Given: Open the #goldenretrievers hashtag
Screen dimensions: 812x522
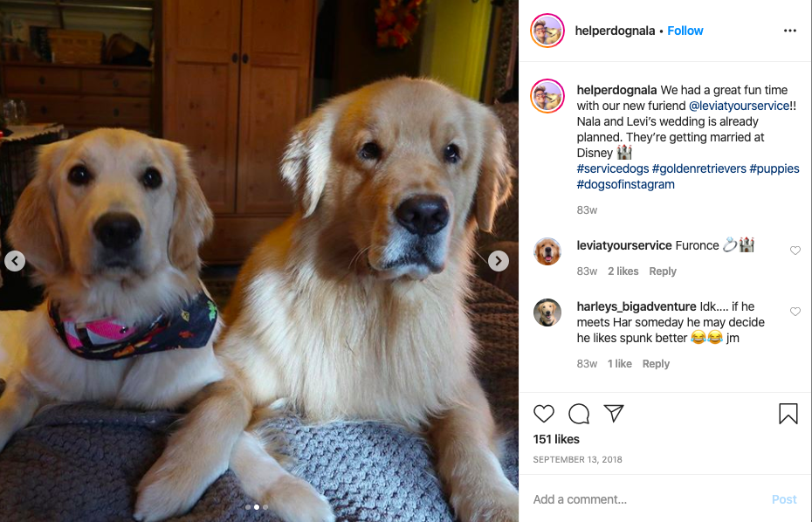Looking at the screenshot, I should tap(699, 168).
